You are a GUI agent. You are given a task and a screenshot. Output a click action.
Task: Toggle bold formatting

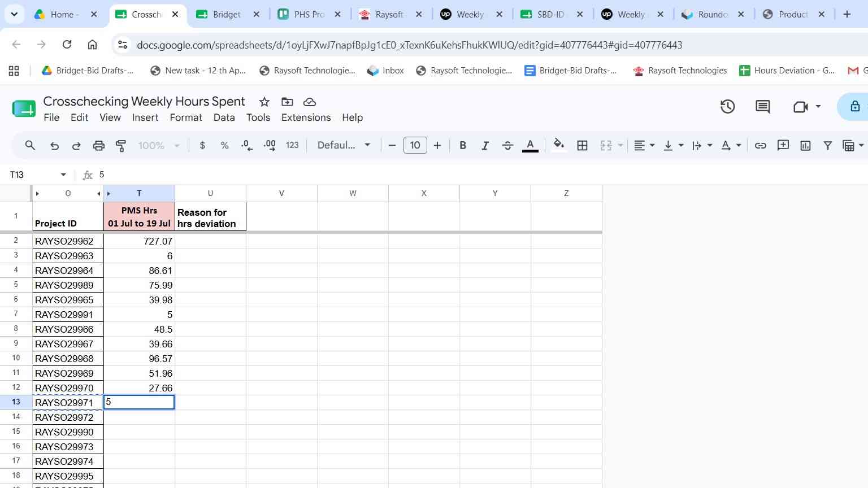[x=463, y=145]
